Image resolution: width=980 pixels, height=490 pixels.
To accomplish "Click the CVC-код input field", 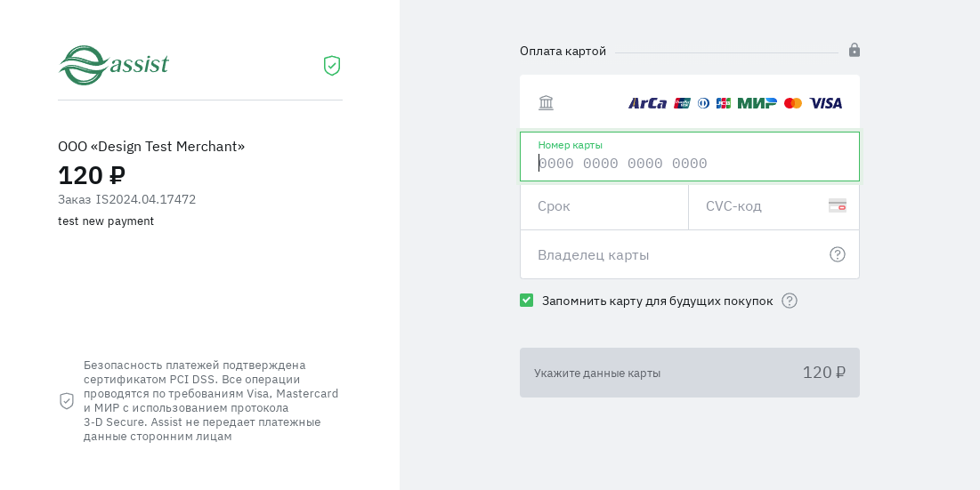I will (761, 206).
